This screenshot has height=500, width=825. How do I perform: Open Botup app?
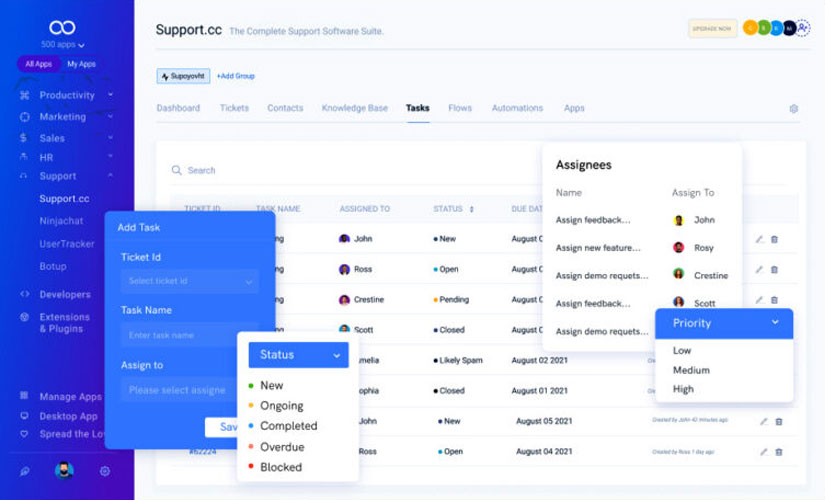[x=53, y=266]
